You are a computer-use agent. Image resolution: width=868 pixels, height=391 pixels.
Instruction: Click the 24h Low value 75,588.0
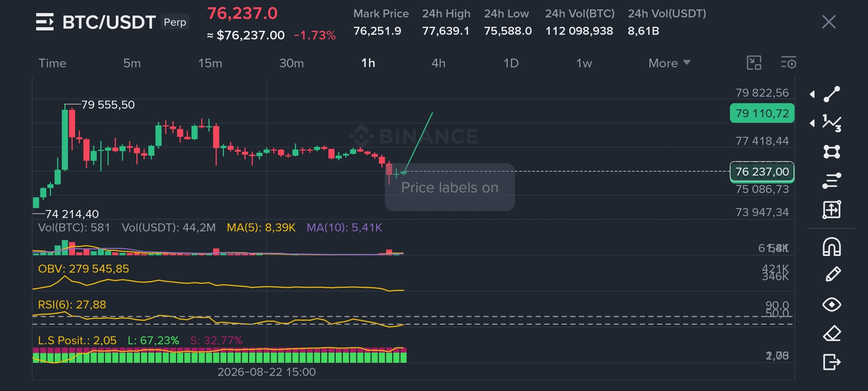[x=508, y=31]
